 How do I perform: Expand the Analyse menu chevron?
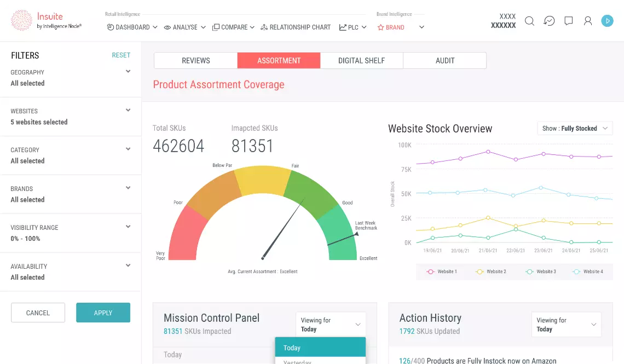[x=204, y=27]
